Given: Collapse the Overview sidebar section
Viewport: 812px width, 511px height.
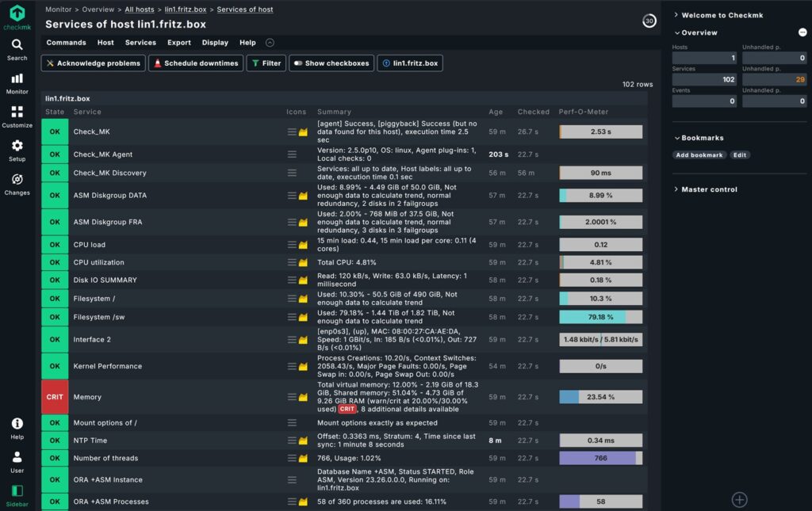Looking at the screenshot, I should pos(695,32).
